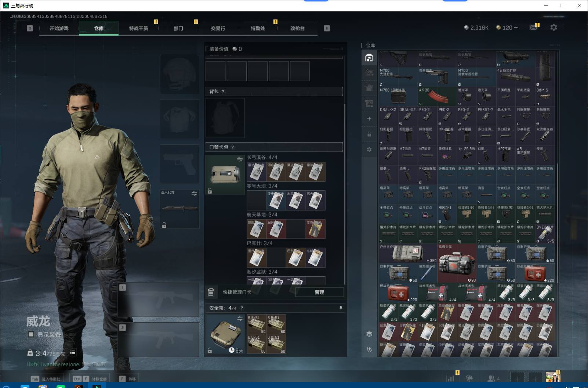The image size is (588, 388).
Task: Click the warehouse stack layers icon
Action: (x=369, y=334)
